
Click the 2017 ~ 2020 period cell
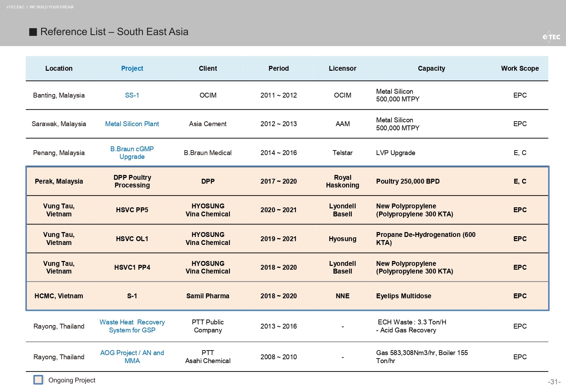coord(279,181)
